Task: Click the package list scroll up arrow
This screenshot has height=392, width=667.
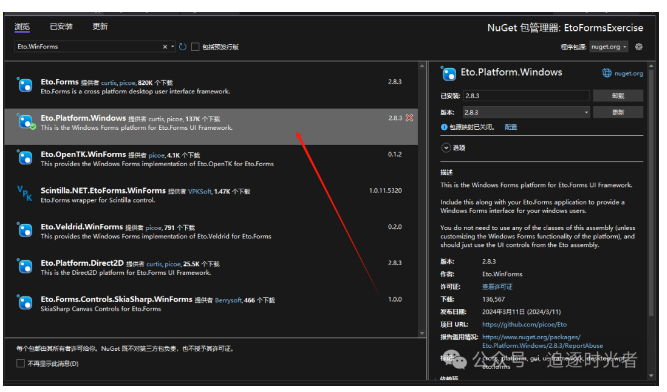Action: (422, 66)
